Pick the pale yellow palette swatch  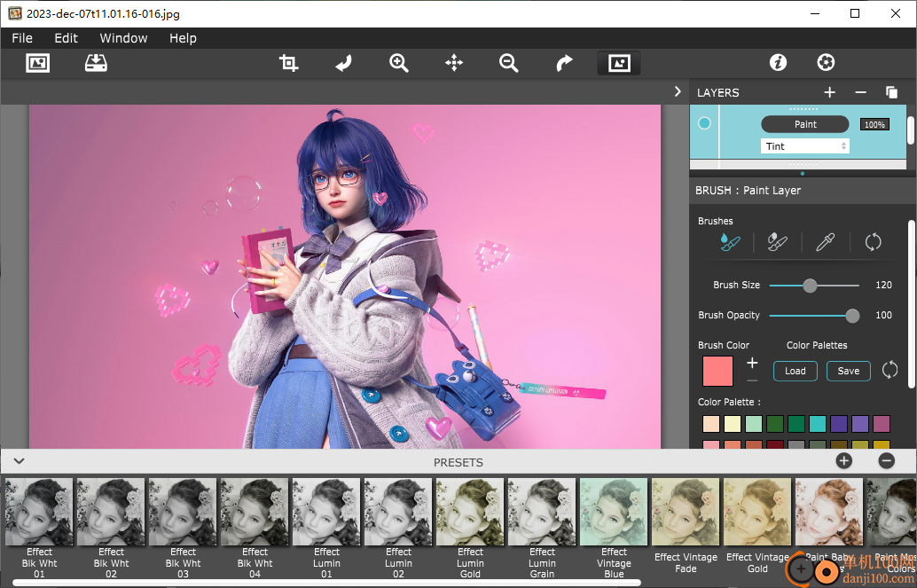coord(733,424)
